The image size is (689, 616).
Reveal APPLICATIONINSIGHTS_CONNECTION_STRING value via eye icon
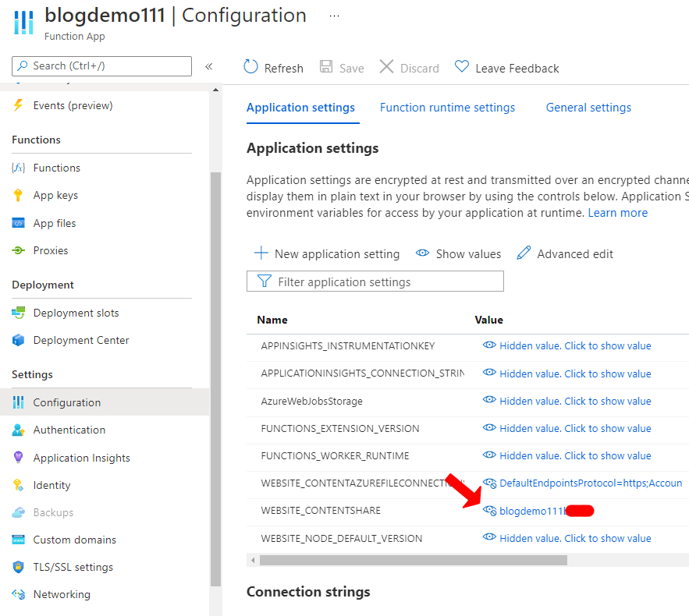pos(489,372)
